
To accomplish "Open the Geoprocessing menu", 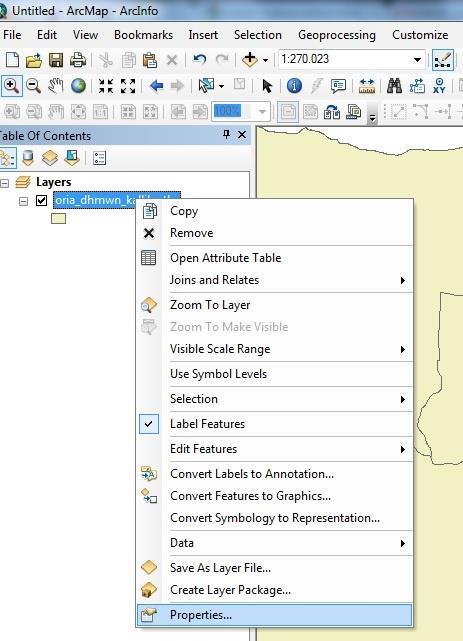I will [x=337, y=35].
